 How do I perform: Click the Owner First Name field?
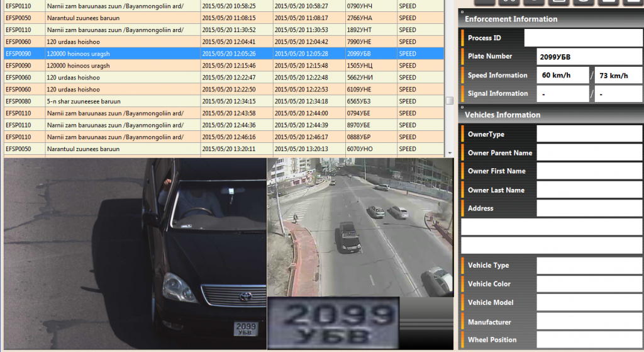589,171
